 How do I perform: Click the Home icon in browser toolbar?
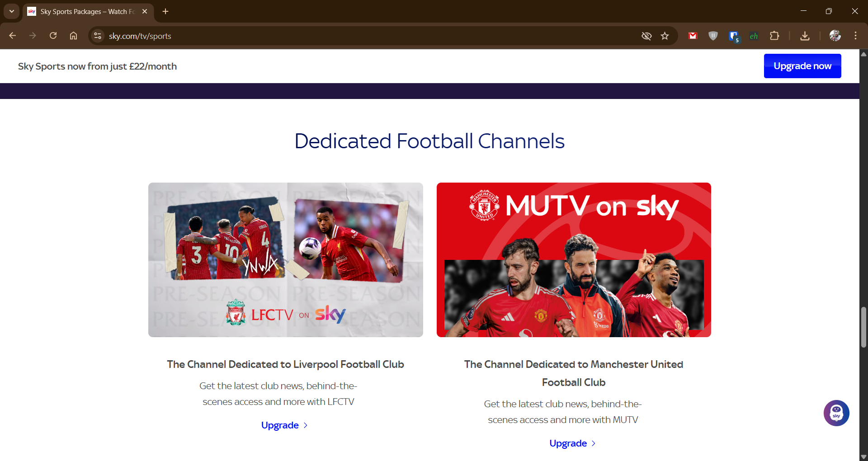click(x=73, y=36)
